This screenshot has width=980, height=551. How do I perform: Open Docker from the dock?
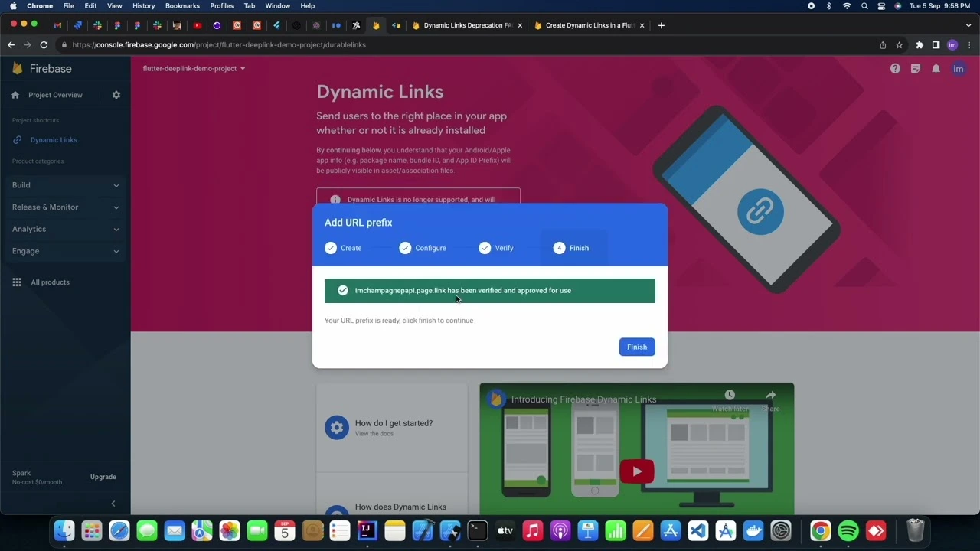[753, 530]
